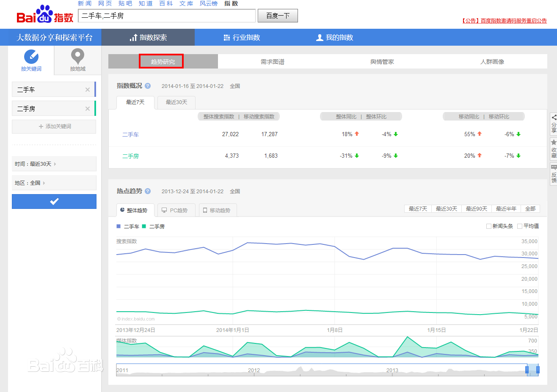Set chart range to 全部
Screen dimensions: 557x392
(530, 209)
